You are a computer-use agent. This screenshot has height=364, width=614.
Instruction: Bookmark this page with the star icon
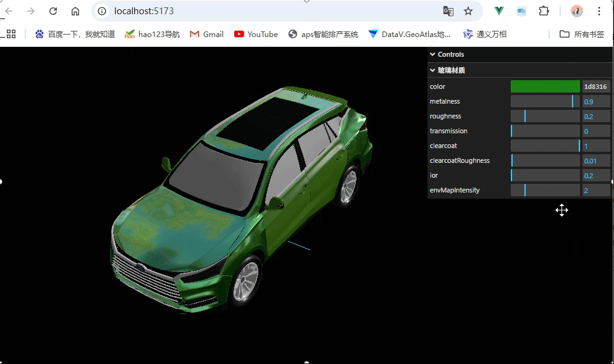tap(468, 11)
